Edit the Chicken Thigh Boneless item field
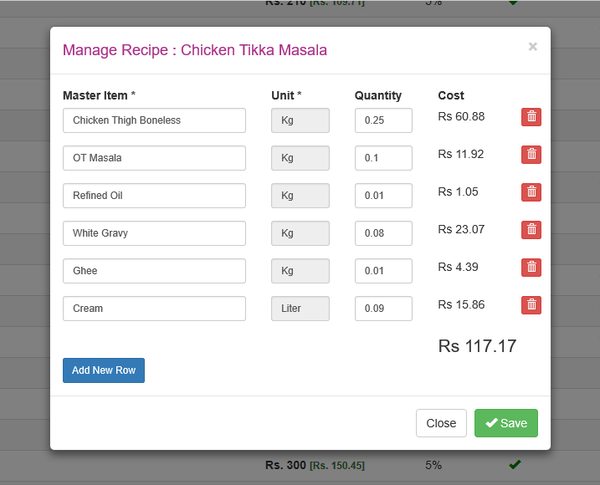Image resolution: width=600 pixels, height=485 pixels. [x=154, y=121]
